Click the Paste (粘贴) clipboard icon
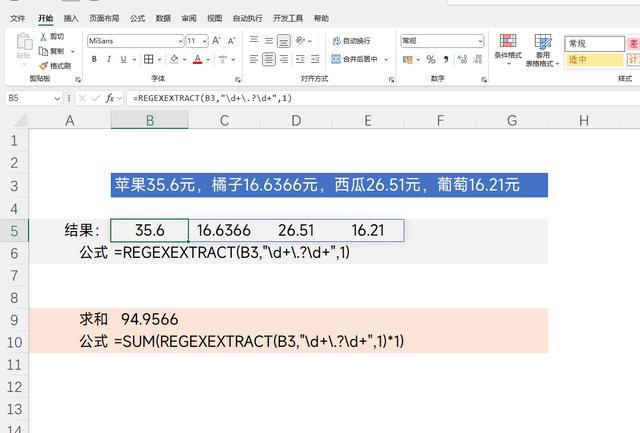Screen dimensions: 640x433 [24, 42]
